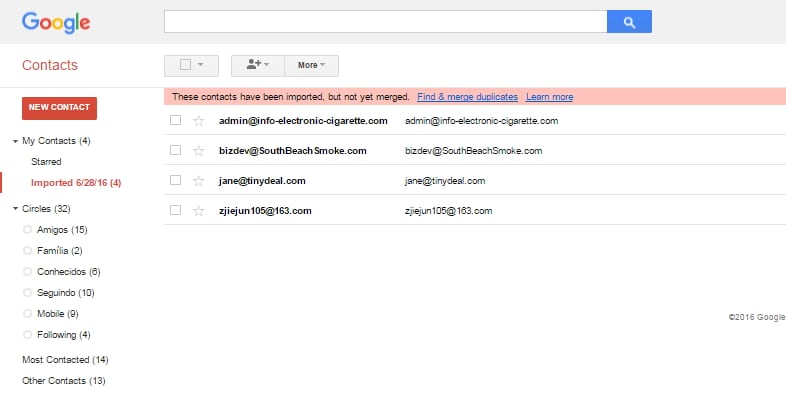Star the jane@tinydeal.com contact
This screenshot has width=786, height=395.
click(199, 181)
